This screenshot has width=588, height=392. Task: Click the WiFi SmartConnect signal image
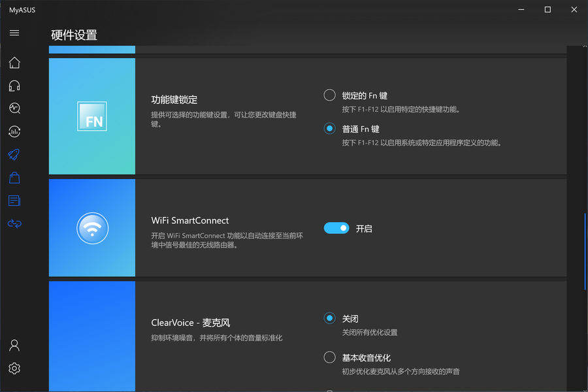tap(91, 227)
